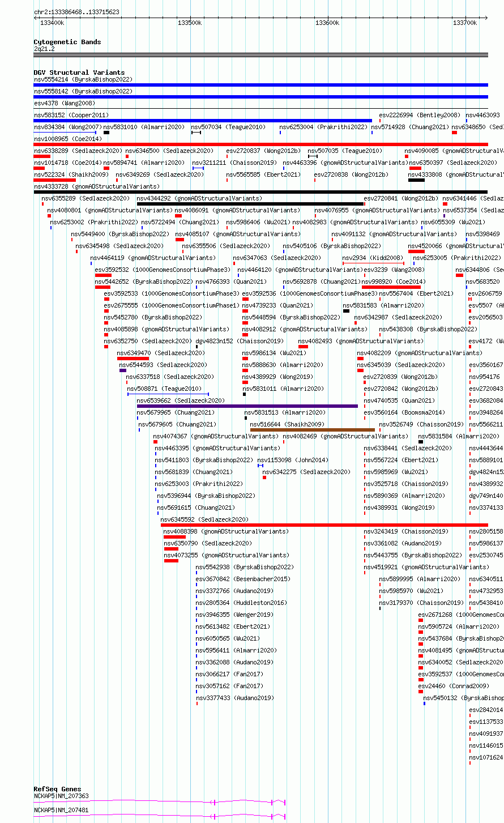
Task: Click the gray 2q21.2 cytoband bar
Action: point(260,55)
